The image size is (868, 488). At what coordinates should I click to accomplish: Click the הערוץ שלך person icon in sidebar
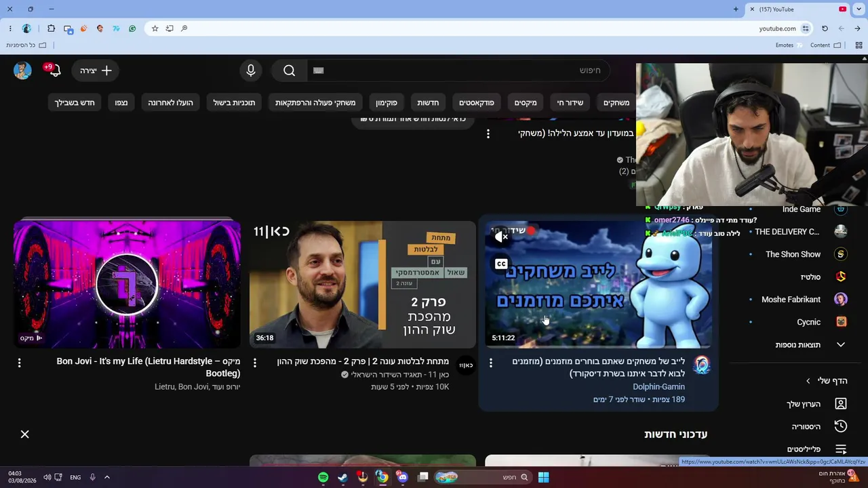841,404
